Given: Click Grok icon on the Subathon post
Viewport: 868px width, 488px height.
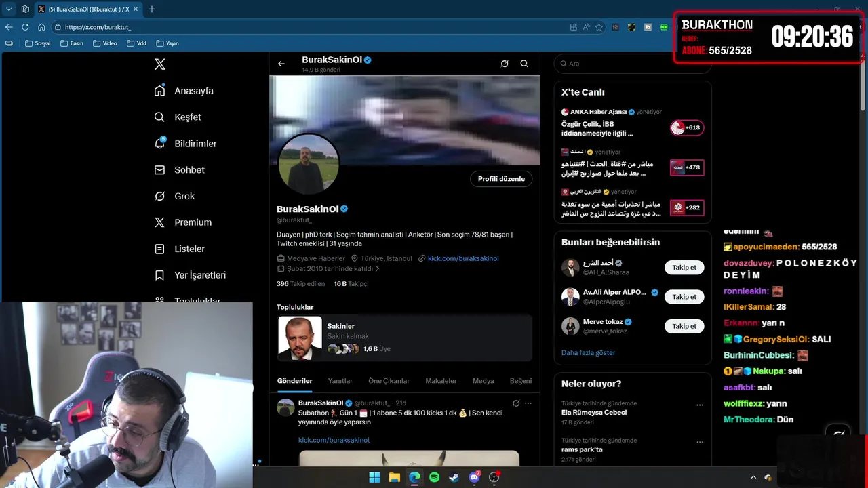Looking at the screenshot, I should pos(516,403).
